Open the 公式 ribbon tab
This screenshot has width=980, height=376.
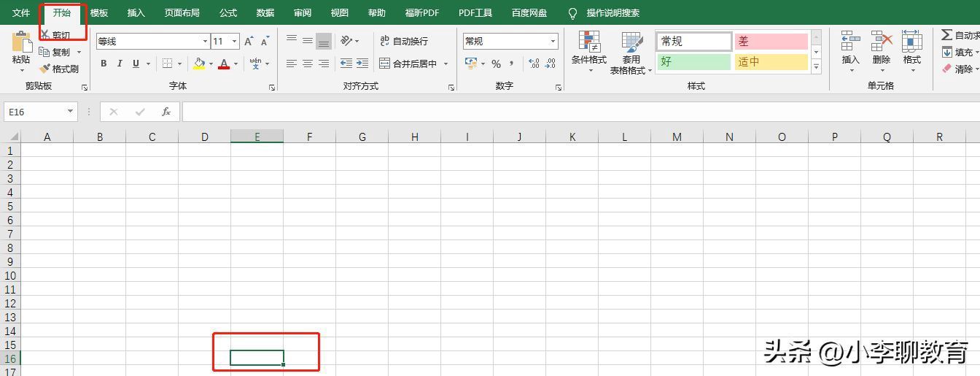[x=228, y=13]
